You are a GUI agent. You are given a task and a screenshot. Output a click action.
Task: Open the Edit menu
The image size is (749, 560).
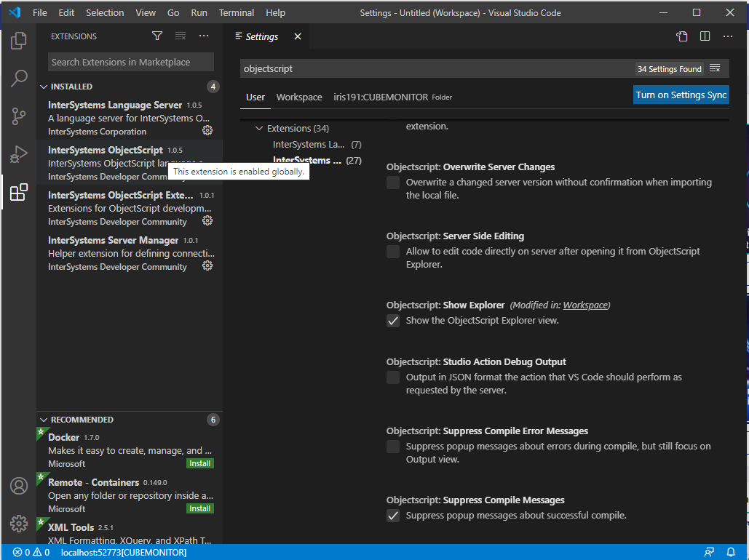point(66,13)
